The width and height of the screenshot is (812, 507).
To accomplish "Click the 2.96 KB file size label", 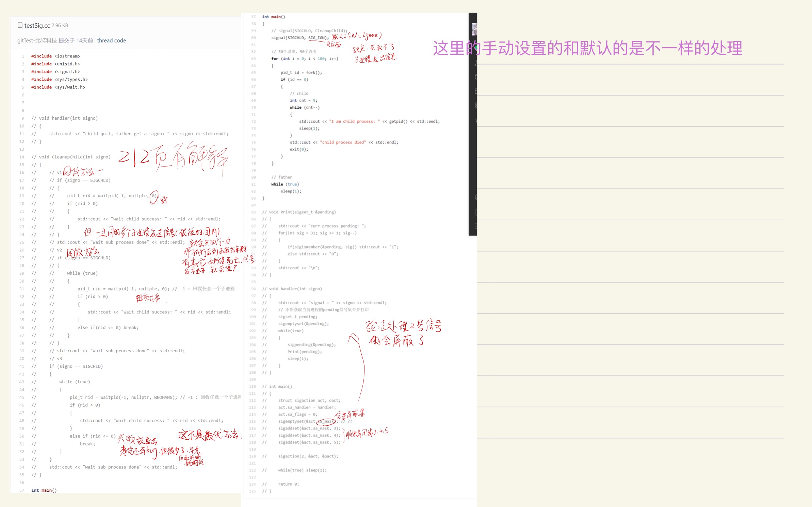I will pyautogui.click(x=60, y=25).
